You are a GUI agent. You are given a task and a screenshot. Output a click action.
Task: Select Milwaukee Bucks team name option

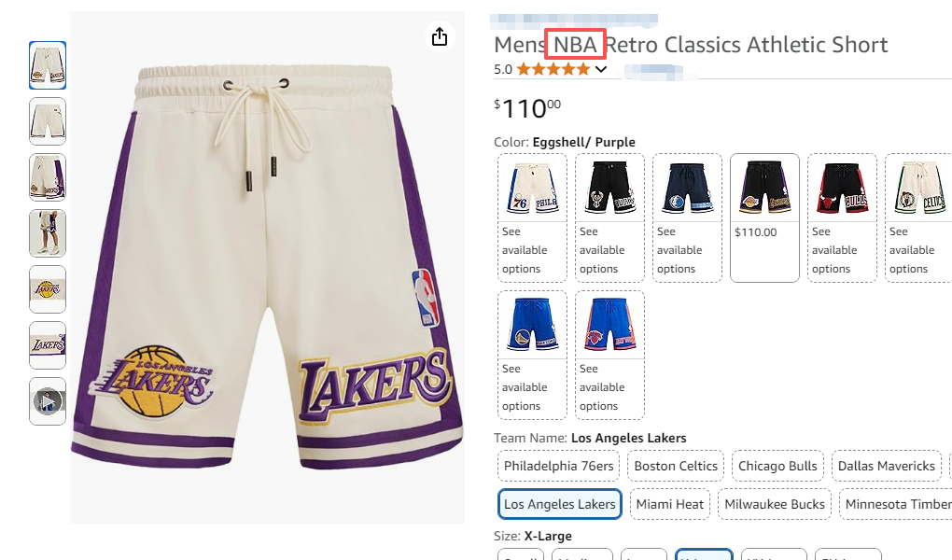pos(775,504)
